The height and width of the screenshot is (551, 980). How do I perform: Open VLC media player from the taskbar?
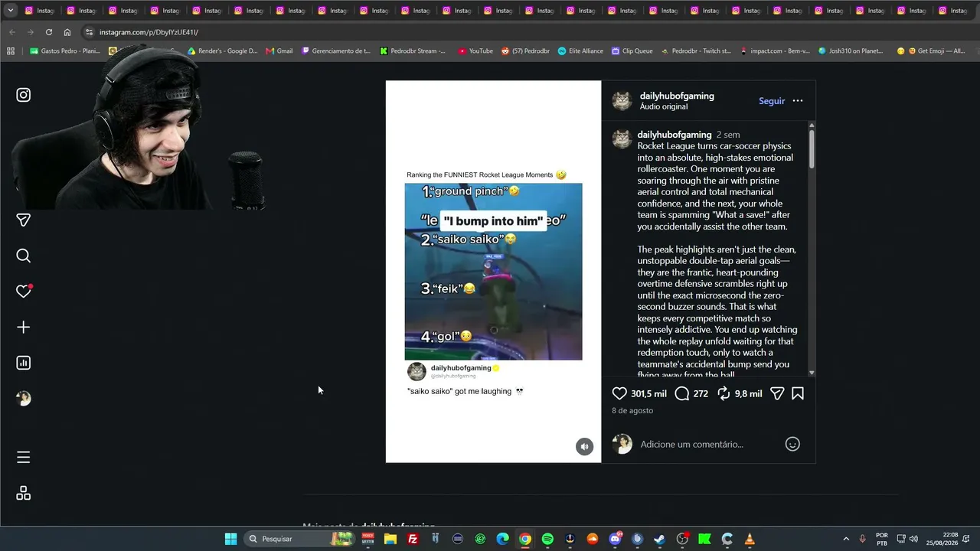tap(750, 539)
